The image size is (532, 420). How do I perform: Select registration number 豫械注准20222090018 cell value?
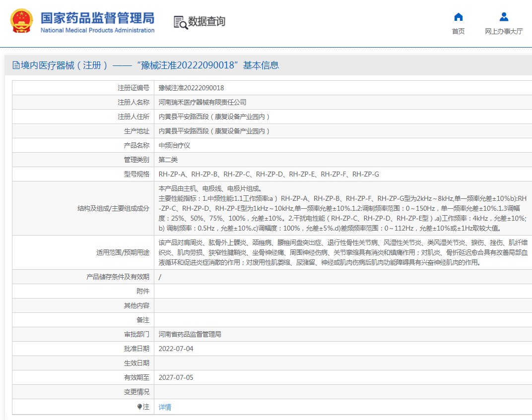[192, 88]
